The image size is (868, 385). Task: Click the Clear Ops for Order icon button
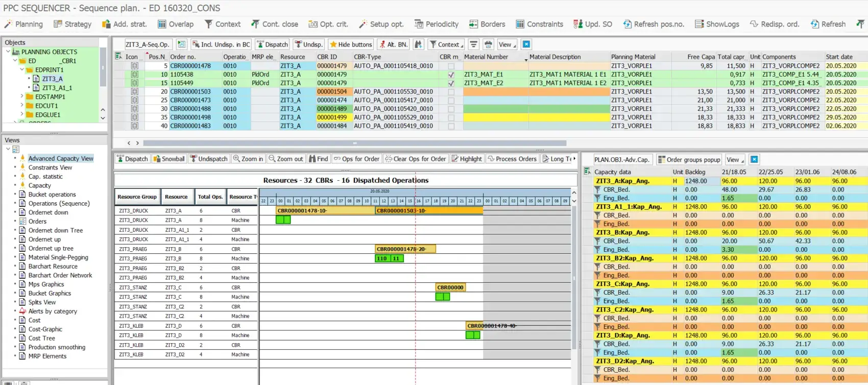pos(416,159)
